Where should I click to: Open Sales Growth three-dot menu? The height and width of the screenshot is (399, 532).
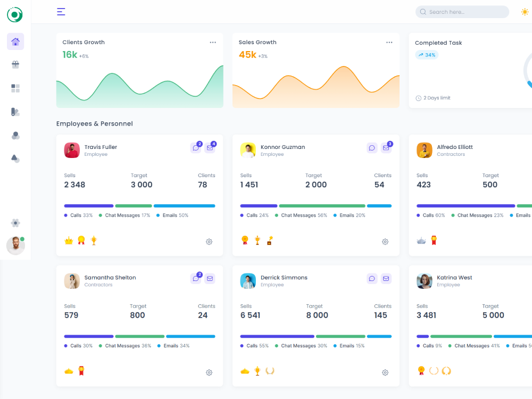389,43
